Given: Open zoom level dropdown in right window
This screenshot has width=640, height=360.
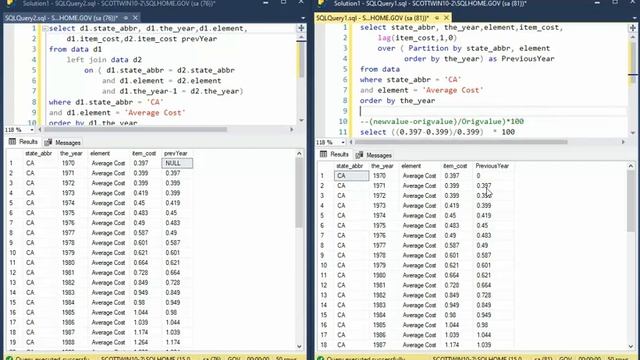Looking at the screenshot, I should coord(343,142).
